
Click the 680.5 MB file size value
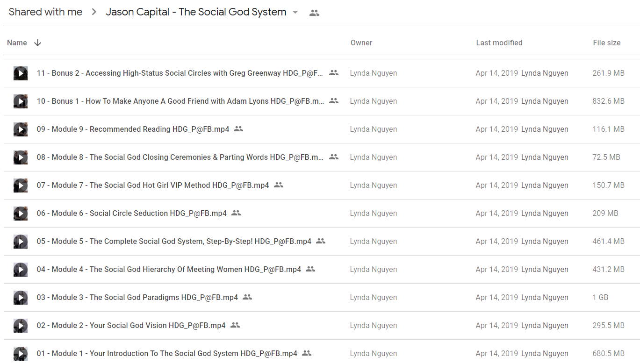pyautogui.click(x=609, y=354)
